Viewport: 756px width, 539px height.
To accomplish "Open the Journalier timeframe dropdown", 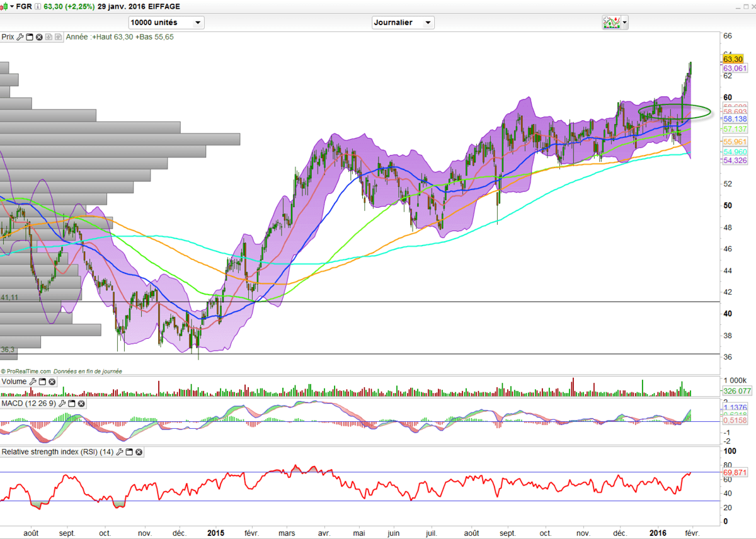I will click(403, 23).
